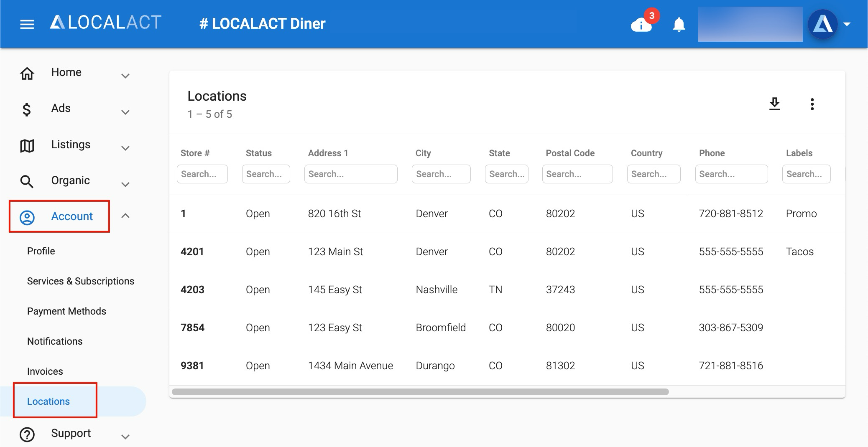Open the Ads menu item
Screen dimensions: 868x447
pyautogui.click(x=61, y=108)
